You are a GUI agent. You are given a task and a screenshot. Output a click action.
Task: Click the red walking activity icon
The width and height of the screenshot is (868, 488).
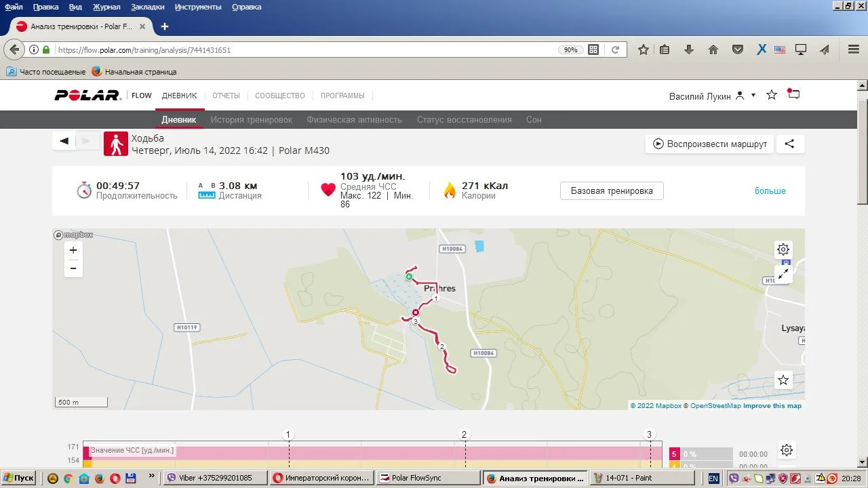tap(116, 144)
